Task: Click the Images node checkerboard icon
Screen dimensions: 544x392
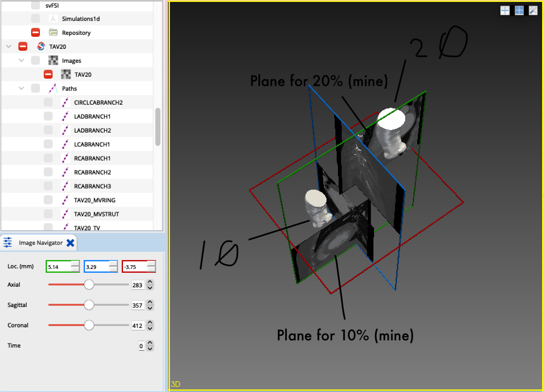Action: click(x=53, y=60)
